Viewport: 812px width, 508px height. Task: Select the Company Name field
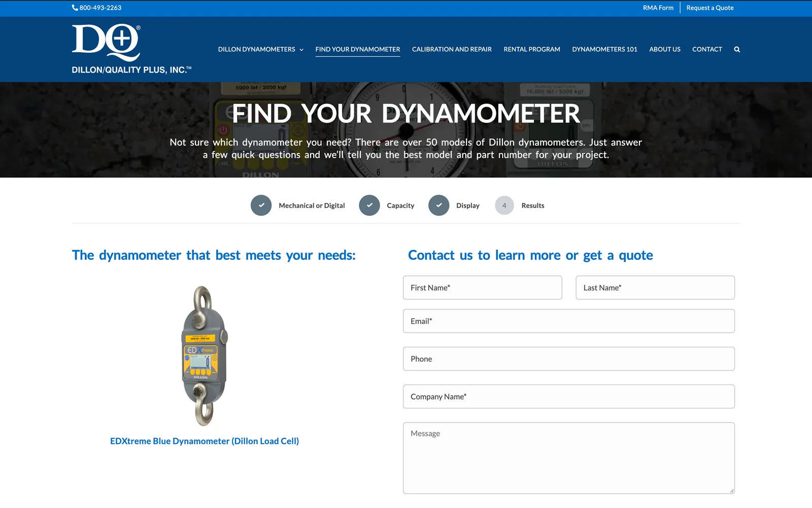[569, 396]
